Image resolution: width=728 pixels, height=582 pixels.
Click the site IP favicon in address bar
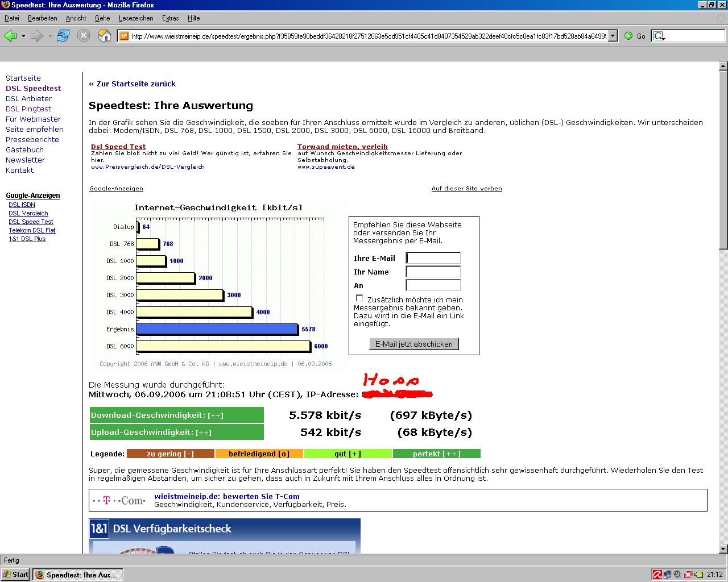pyautogui.click(x=123, y=36)
